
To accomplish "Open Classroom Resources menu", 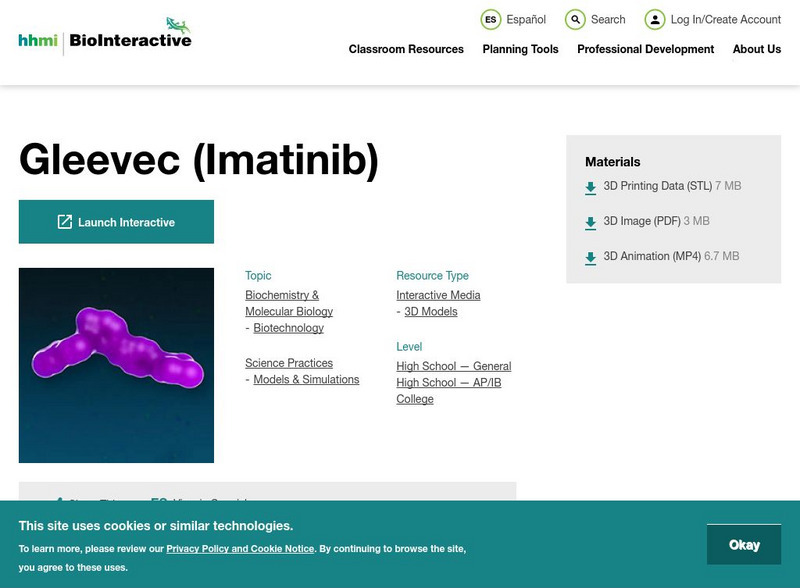I will click(406, 49).
